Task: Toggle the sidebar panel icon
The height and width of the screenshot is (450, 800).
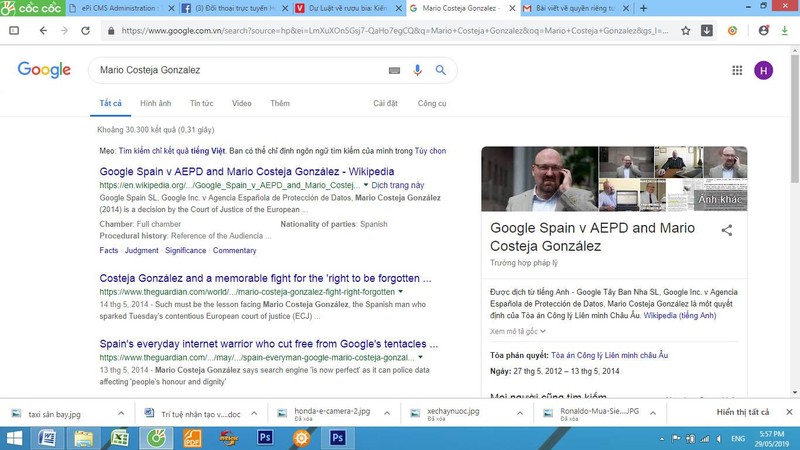Action: (14, 31)
